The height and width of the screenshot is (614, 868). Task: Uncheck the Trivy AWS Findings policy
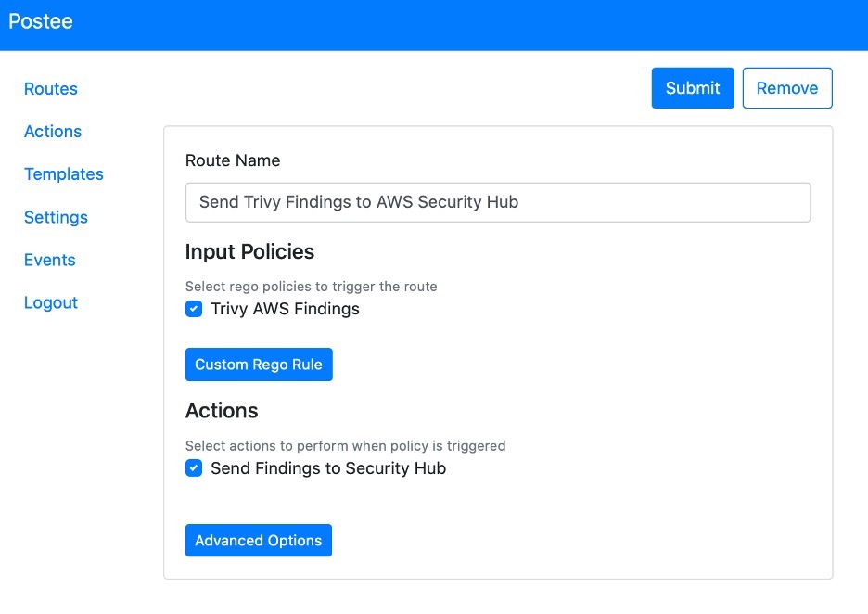click(x=194, y=309)
